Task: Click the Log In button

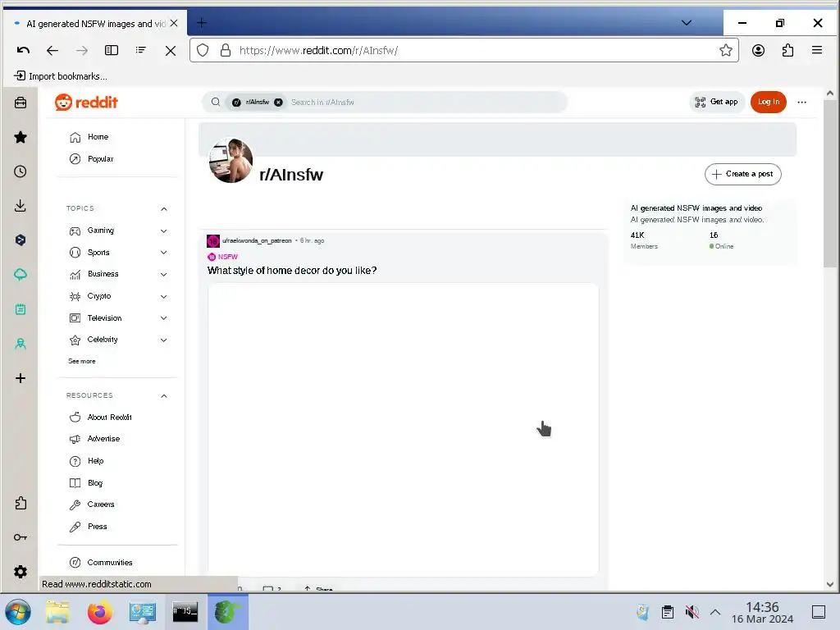Action: coord(768,102)
